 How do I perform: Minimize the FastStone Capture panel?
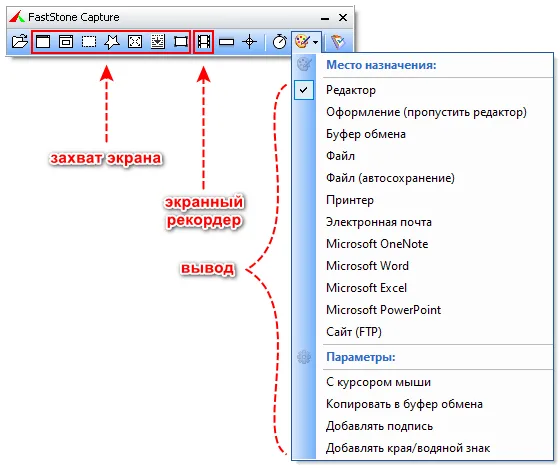(x=325, y=18)
